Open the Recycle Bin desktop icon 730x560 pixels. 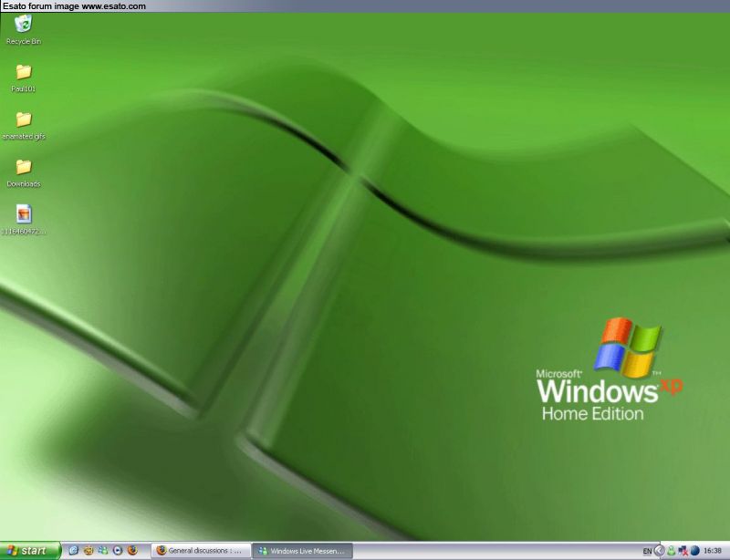[24, 30]
